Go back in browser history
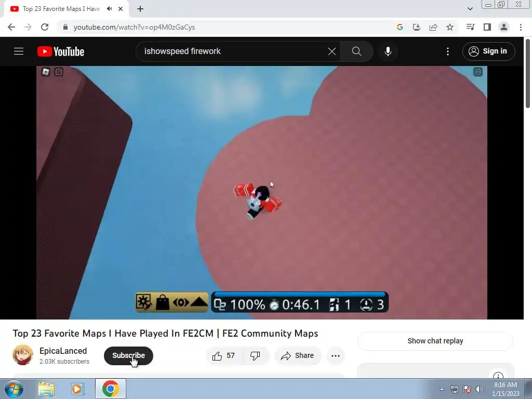This screenshot has height=399, width=532. (x=11, y=27)
